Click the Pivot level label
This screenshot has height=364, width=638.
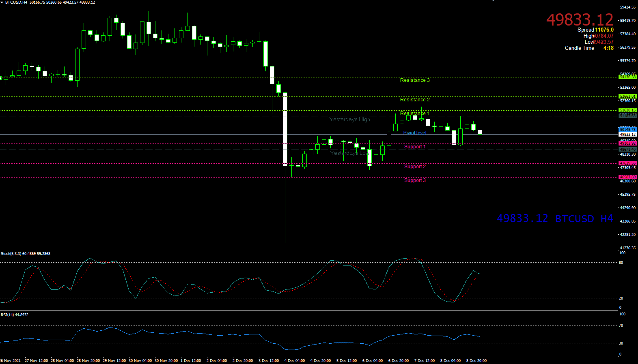(414, 133)
